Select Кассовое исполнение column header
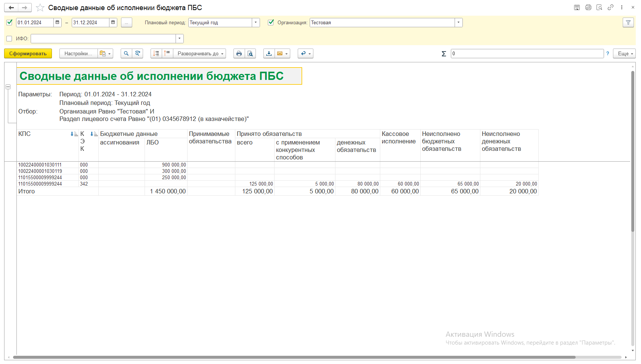This screenshot has height=364, width=641. (400, 145)
